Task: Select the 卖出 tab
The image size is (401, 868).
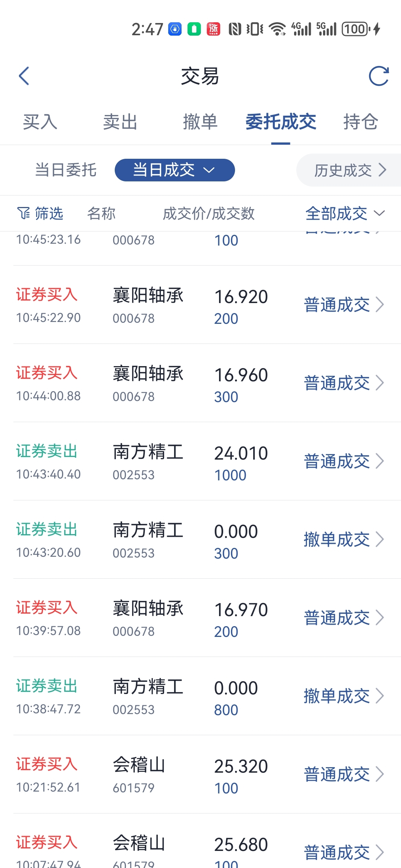Action: pos(120,122)
